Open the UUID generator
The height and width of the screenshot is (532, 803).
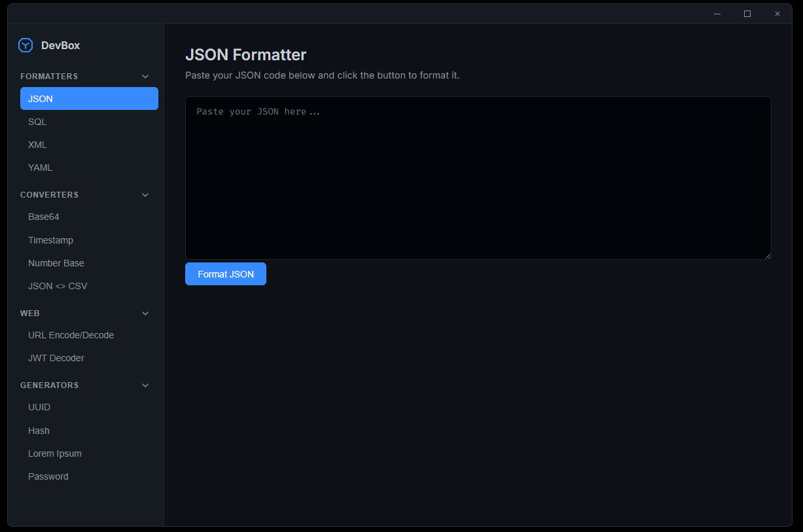point(39,406)
